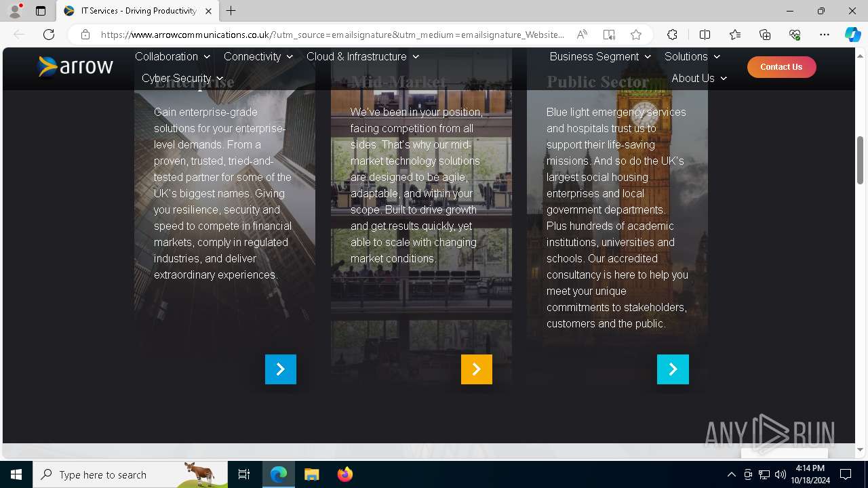This screenshot has height=488, width=868.
Task: Open network tray icon
Action: (764, 474)
